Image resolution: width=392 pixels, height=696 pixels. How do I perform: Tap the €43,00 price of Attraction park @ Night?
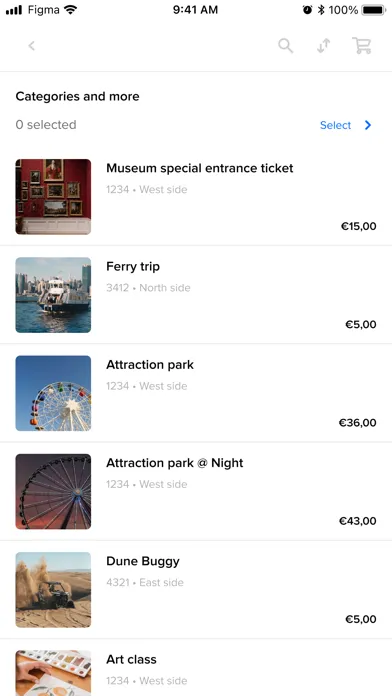[x=357, y=521]
